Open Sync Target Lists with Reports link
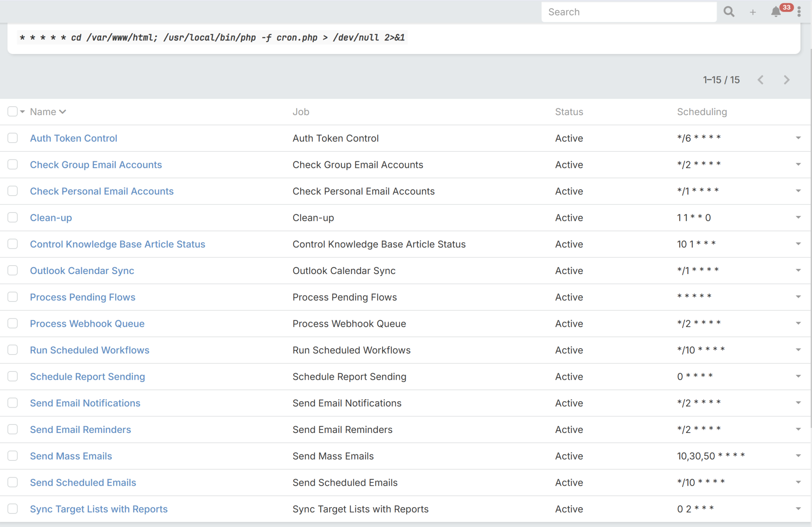The width and height of the screenshot is (812, 527). tap(99, 509)
